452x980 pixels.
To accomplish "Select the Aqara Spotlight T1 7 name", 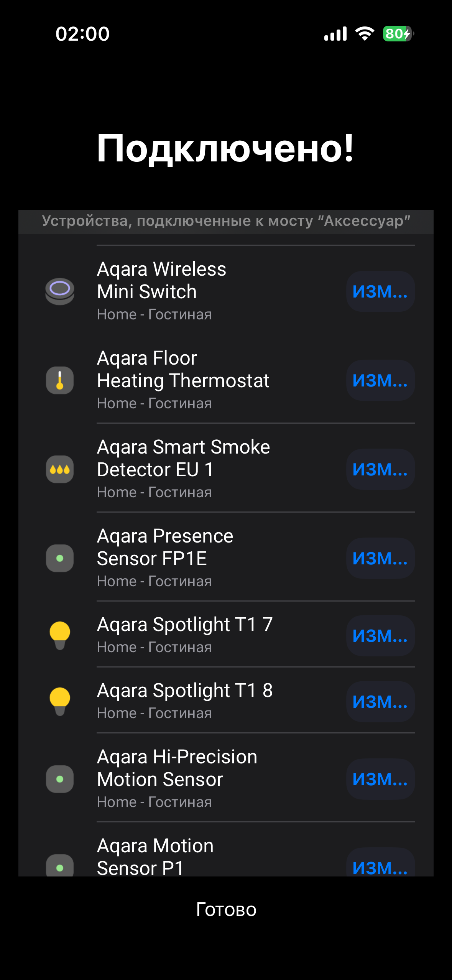I will (x=185, y=625).
